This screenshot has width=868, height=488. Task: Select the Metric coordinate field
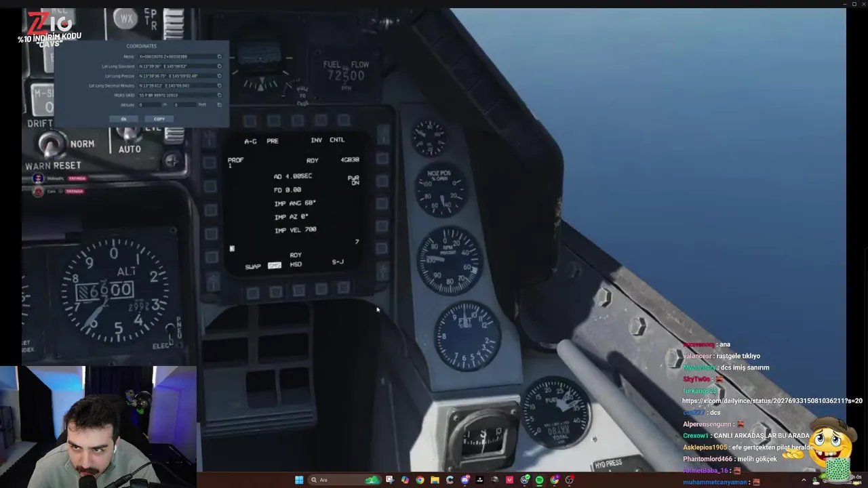pos(178,56)
